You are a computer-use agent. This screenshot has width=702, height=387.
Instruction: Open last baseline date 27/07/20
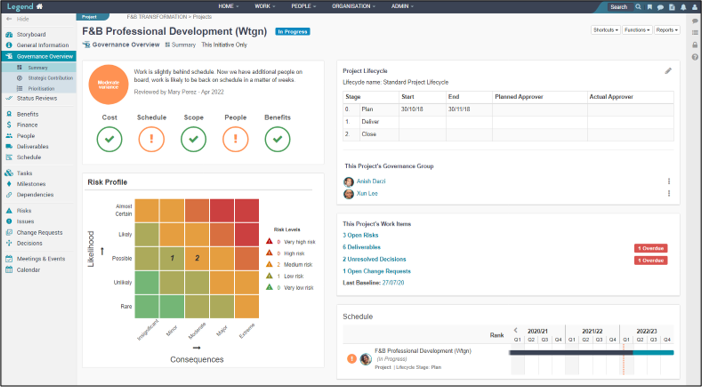393,283
